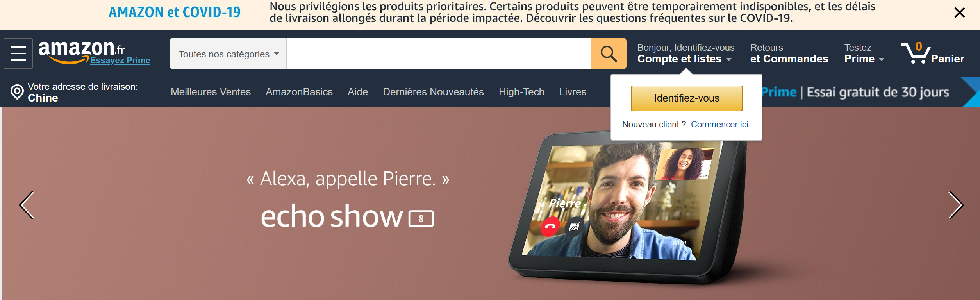Viewport: 980px width, 300px height.
Task: Click the Amazon.fr logo
Action: 81,51
